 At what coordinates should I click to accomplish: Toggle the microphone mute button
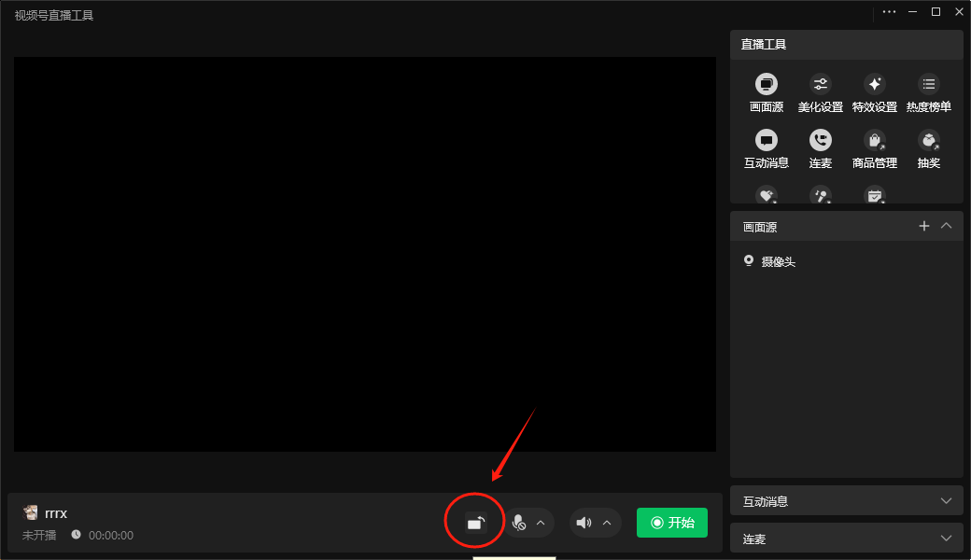click(x=519, y=523)
